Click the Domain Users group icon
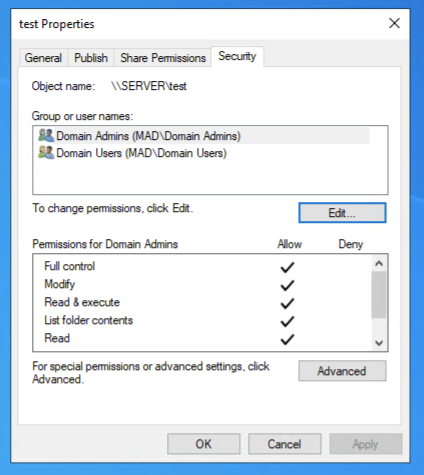The image size is (424, 475). (46, 153)
